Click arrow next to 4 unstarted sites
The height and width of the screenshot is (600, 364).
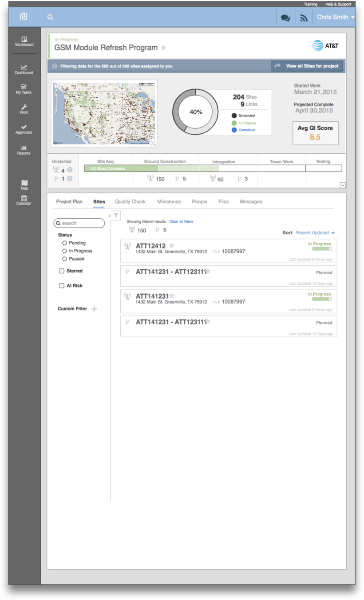[70, 170]
